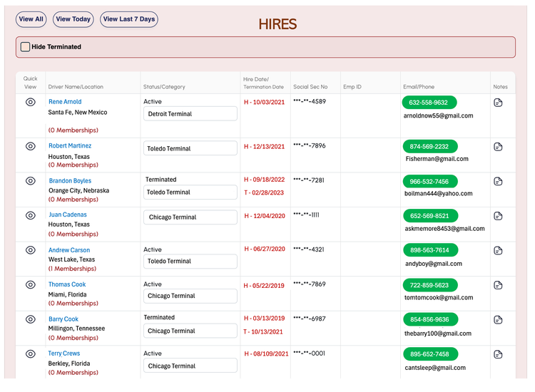Open Toledo Terminal dropdown for Robert Martinez
The width and height of the screenshot is (535, 392).
(x=190, y=148)
